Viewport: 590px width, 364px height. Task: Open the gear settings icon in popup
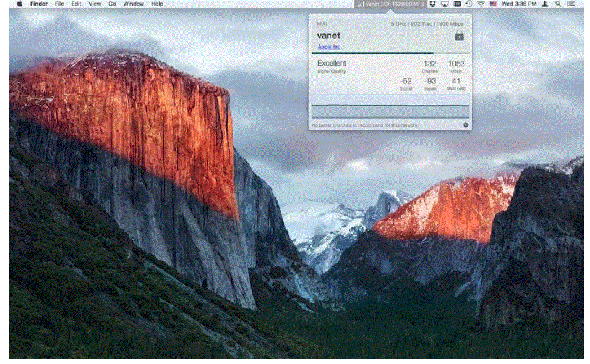tap(466, 125)
